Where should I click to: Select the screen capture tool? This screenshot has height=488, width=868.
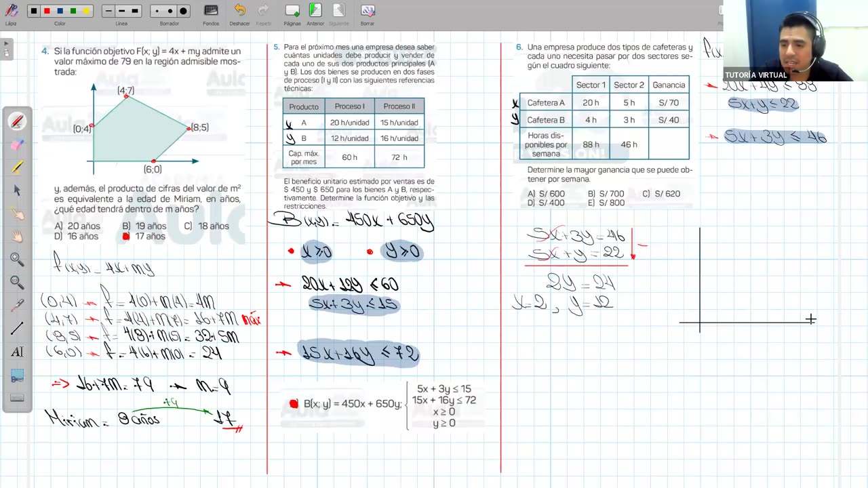pos(17,375)
